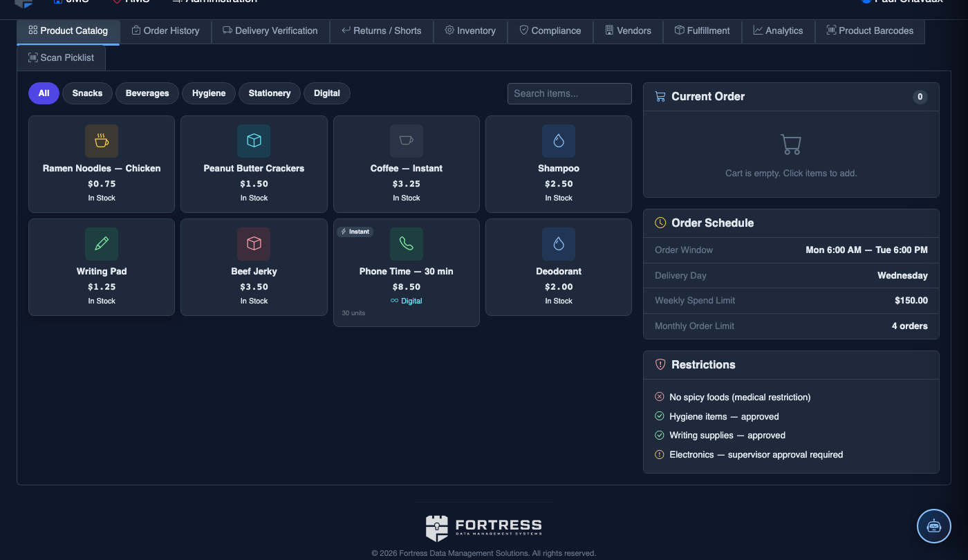
Task: Switch to the Order History tab
Action: click(166, 31)
